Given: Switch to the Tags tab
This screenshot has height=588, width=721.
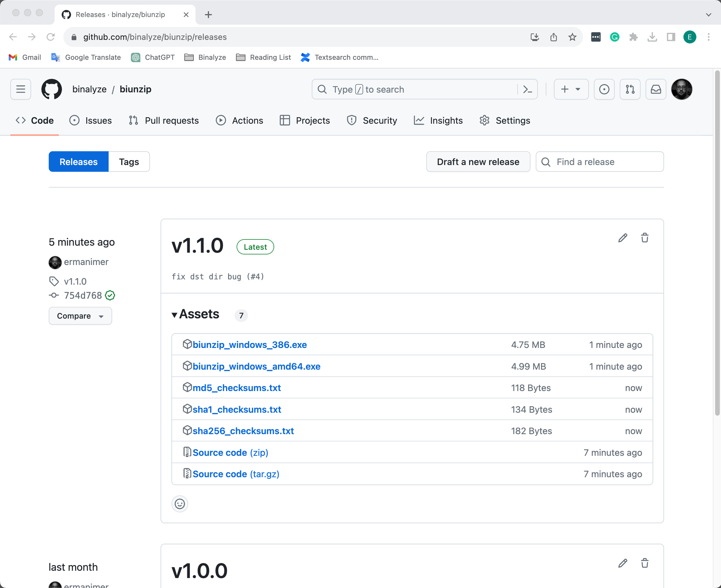Looking at the screenshot, I should point(129,162).
